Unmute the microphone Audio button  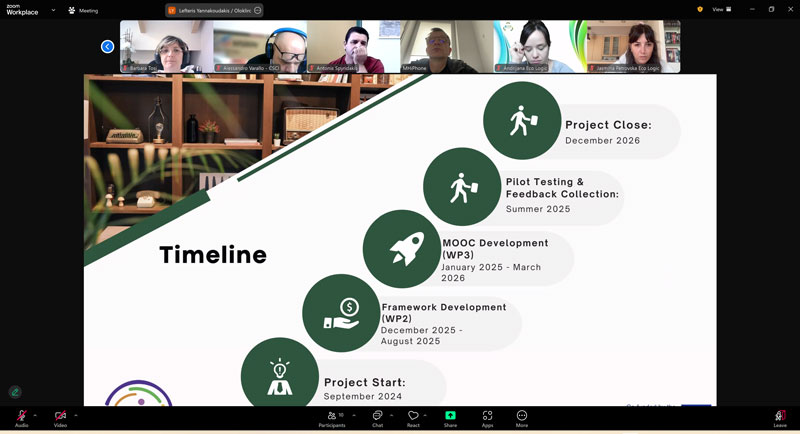pyautogui.click(x=21, y=416)
